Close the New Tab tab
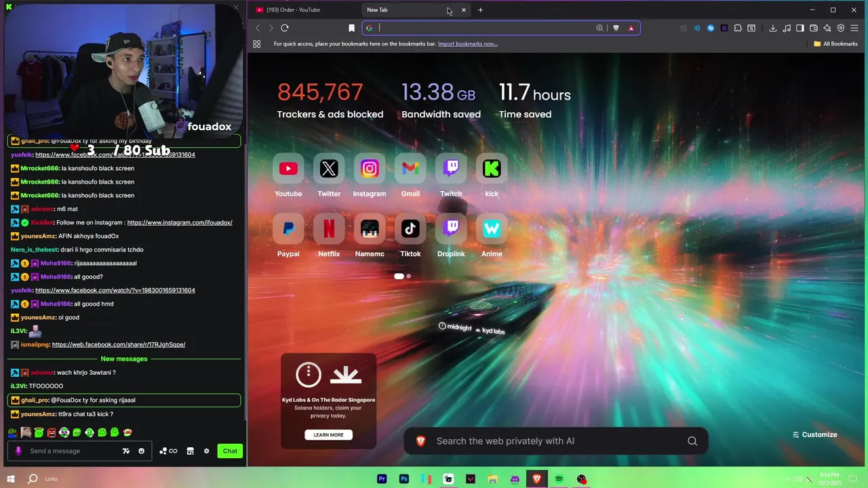 pos(464,9)
